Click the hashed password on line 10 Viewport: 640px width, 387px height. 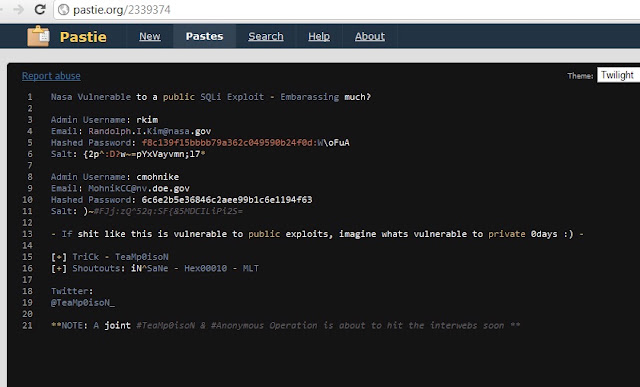pyautogui.click(x=227, y=200)
